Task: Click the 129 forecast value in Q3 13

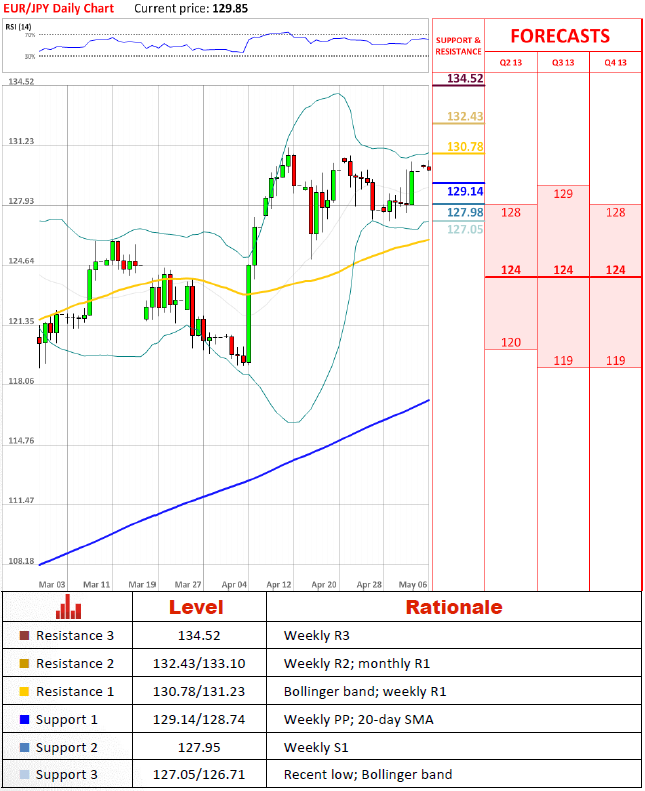Action: click(563, 194)
